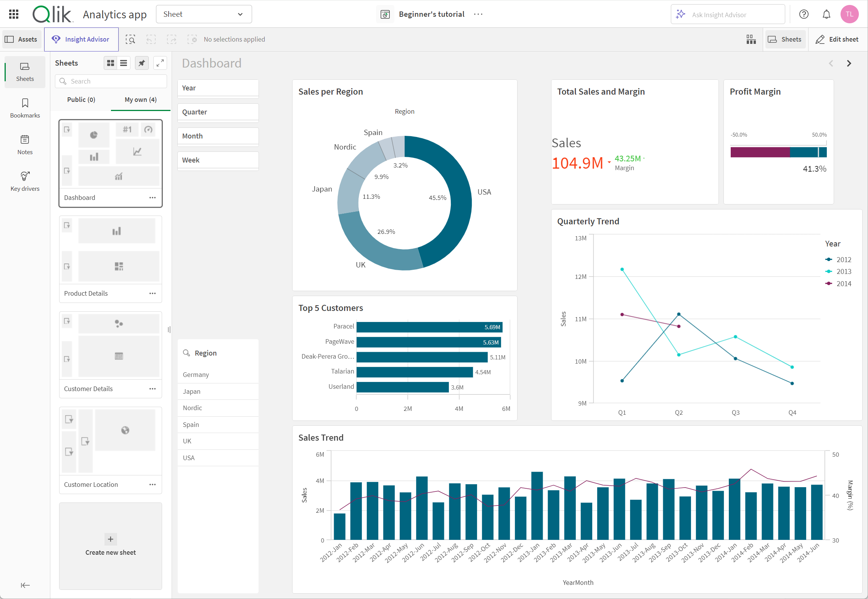Expand the Quarter filter option
The image size is (868, 599).
(219, 111)
